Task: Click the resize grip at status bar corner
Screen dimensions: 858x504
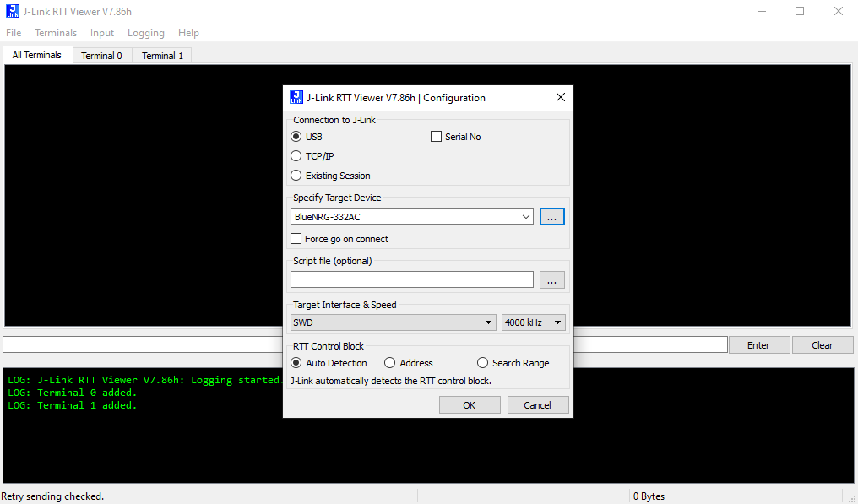Action: (852, 497)
